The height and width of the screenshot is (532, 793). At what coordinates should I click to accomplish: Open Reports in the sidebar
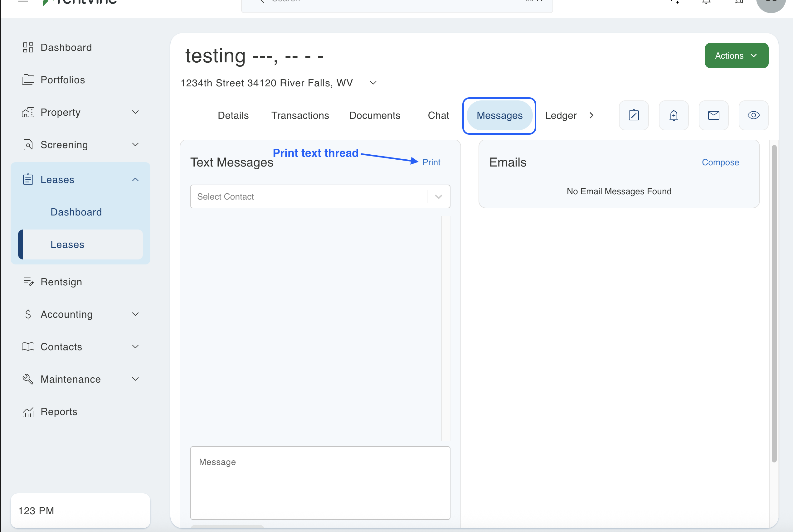[59, 412]
